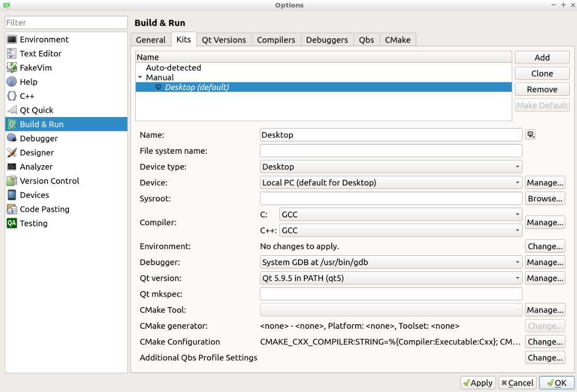Click the Remove kit button
This screenshot has width=577, height=392.
pos(542,90)
